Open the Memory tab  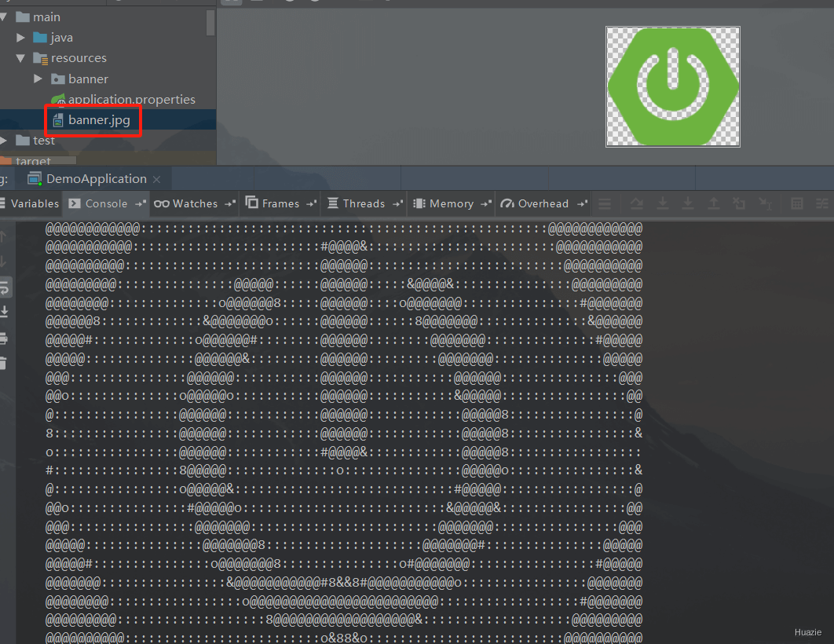click(x=452, y=203)
